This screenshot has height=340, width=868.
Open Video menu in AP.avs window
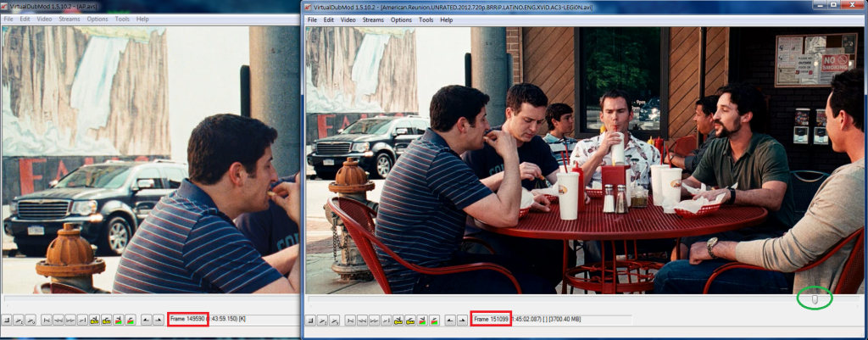44,19
